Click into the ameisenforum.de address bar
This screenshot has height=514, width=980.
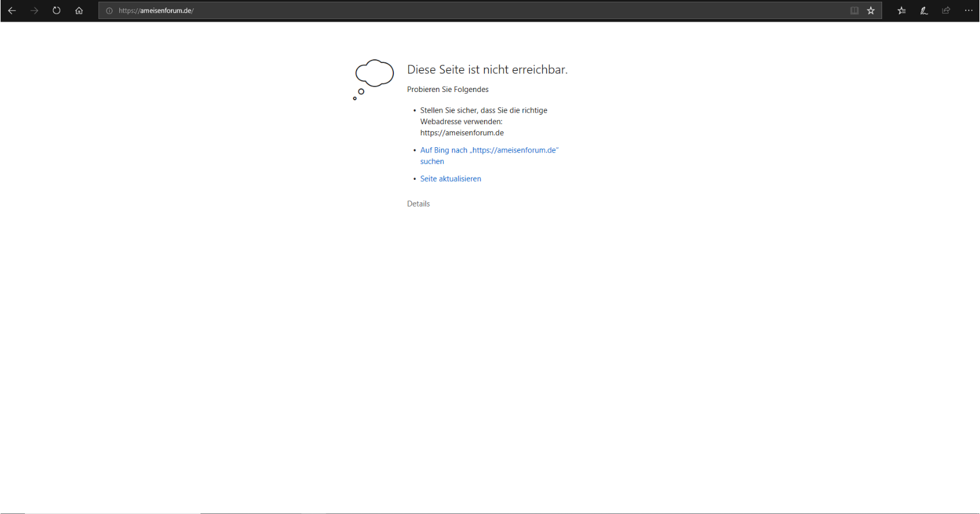415,11
